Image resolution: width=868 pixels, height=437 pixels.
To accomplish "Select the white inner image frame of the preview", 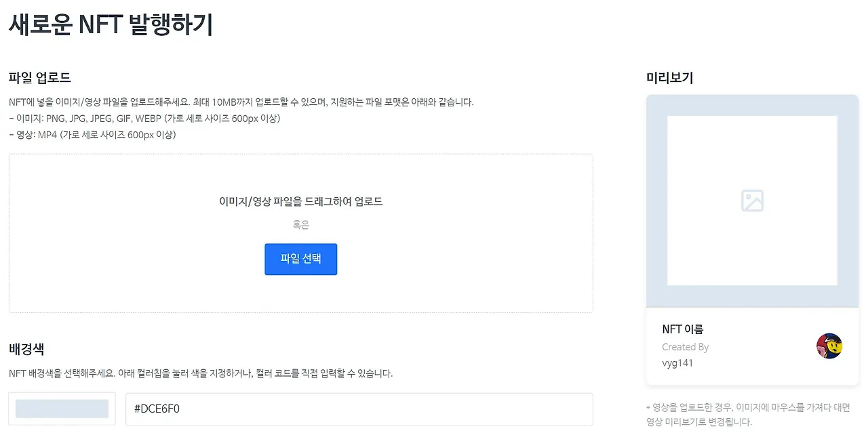I will click(x=752, y=200).
